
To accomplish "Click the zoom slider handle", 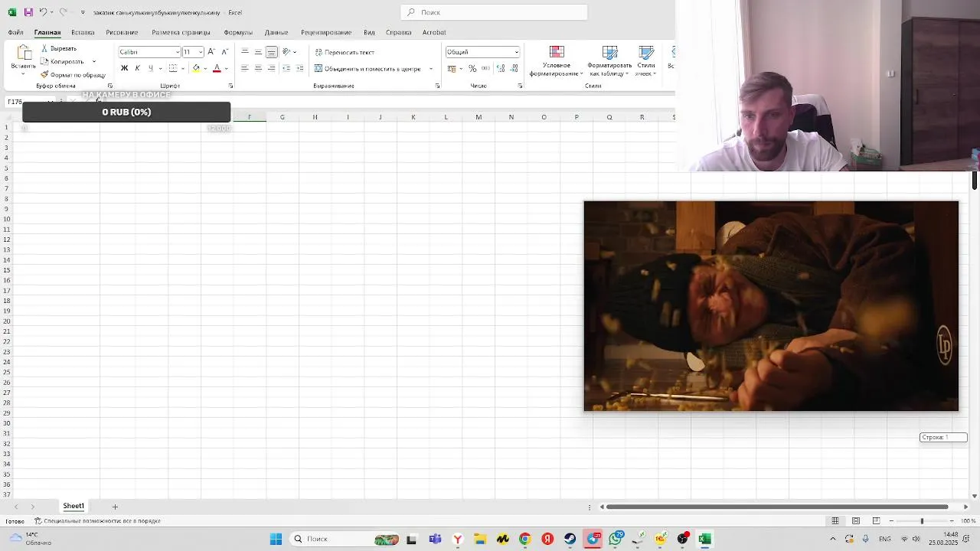I will click(922, 521).
